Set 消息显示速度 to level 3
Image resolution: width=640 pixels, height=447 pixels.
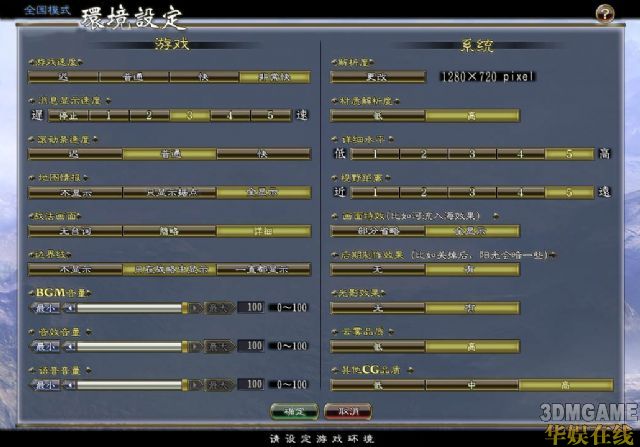coord(189,116)
